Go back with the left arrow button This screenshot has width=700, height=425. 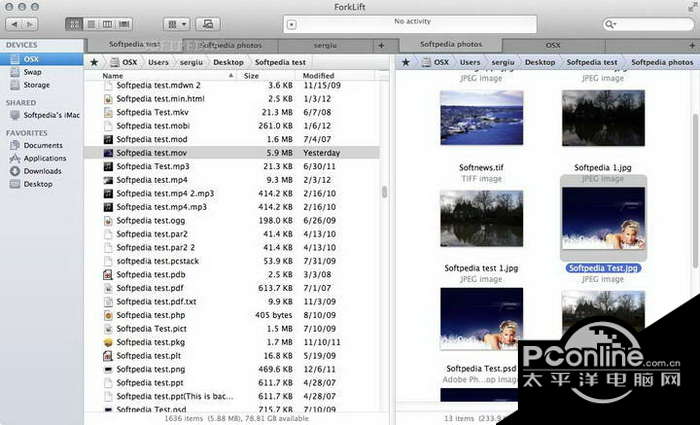(x=14, y=24)
